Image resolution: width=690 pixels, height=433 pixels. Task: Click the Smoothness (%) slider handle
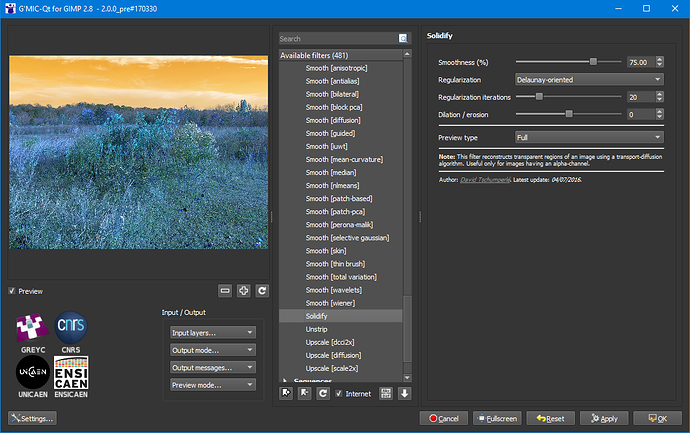pyautogui.click(x=593, y=61)
